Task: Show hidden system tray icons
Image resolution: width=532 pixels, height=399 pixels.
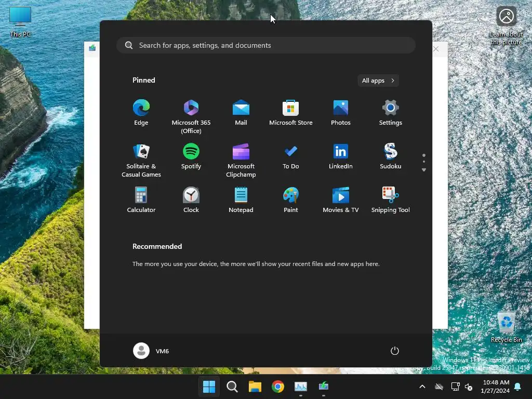Action: [422, 387]
